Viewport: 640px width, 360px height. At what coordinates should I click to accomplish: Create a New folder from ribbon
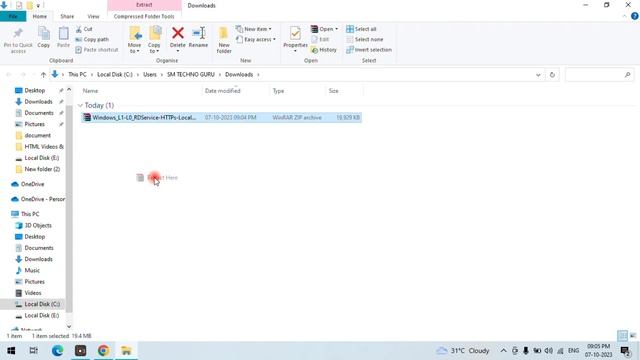click(x=224, y=40)
